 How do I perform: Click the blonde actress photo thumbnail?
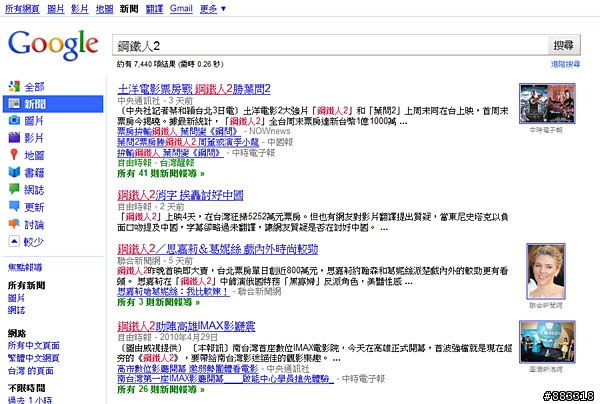click(x=546, y=271)
